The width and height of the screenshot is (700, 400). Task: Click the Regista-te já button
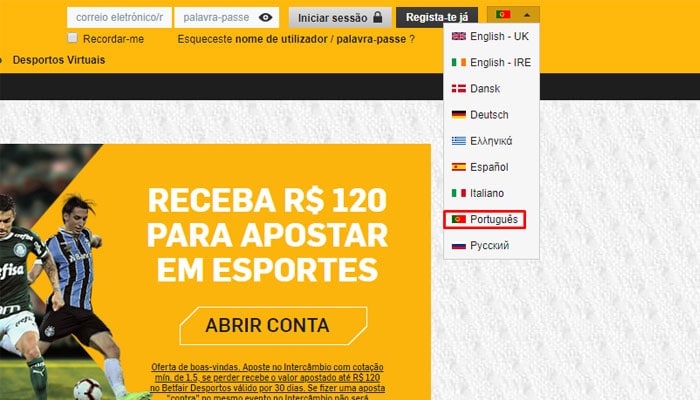(x=437, y=17)
